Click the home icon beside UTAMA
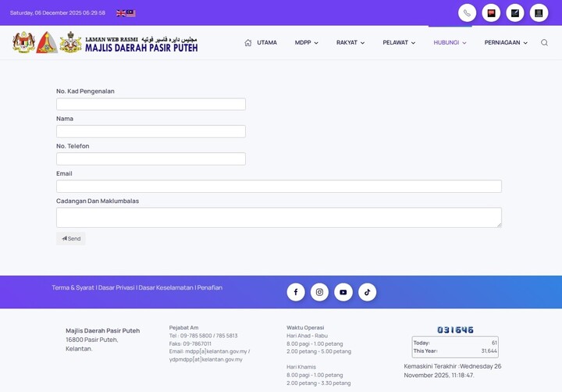Image resolution: width=562 pixels, height=392 pixels. click(x=248, y=43)
